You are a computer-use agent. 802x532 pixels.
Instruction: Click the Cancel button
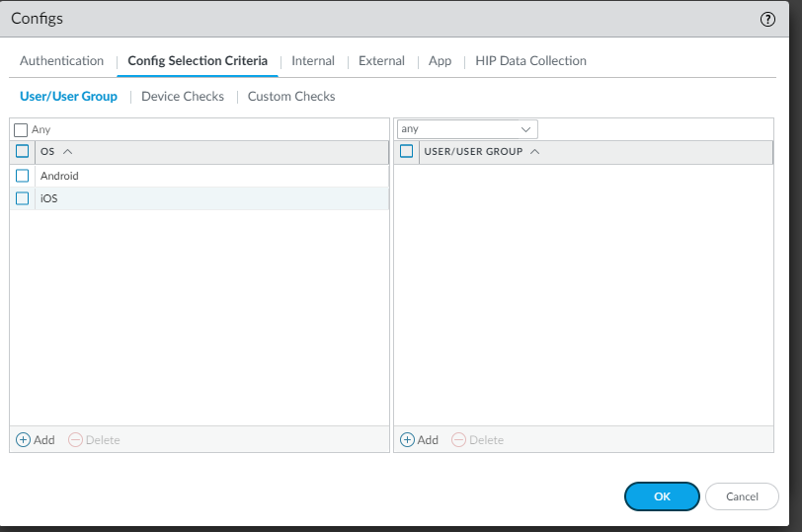coord(742,496)
